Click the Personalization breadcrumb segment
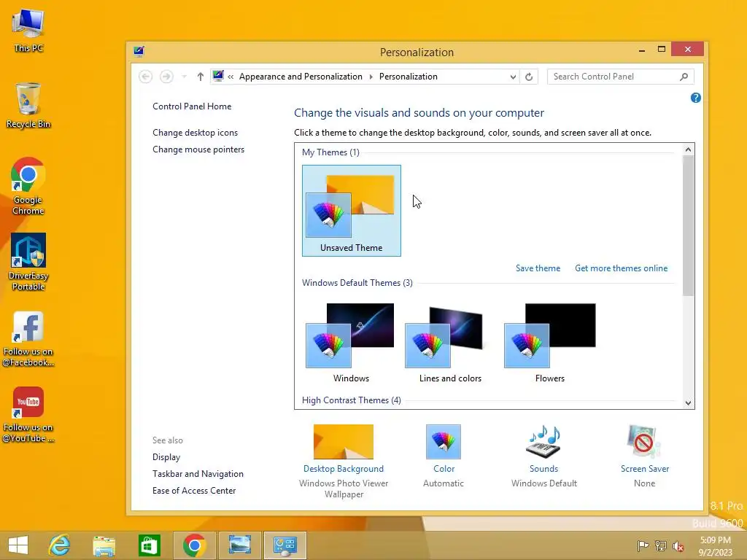 tap(409, 77)
